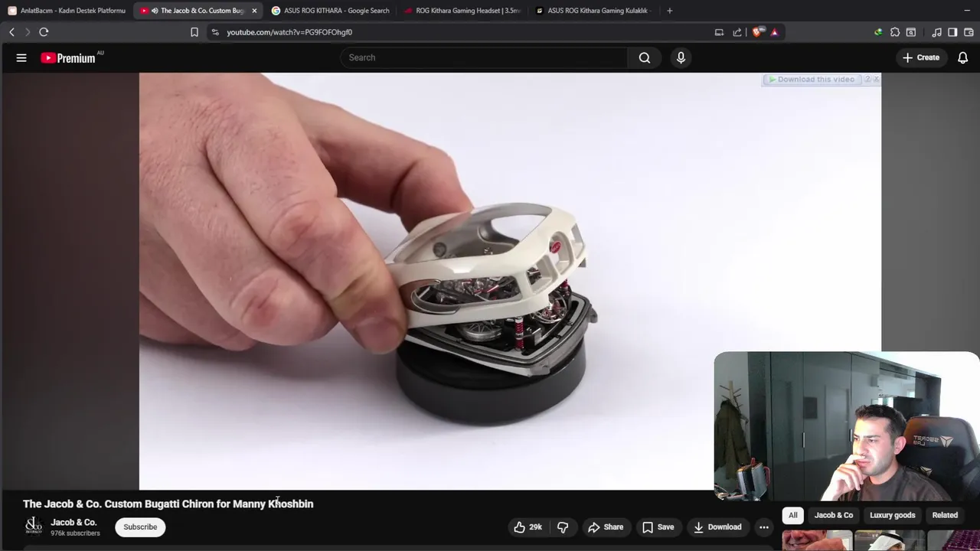The height and width of the screenshot is (551, 980).
Task: Click the search magnifier button
Action: point(645,57)
